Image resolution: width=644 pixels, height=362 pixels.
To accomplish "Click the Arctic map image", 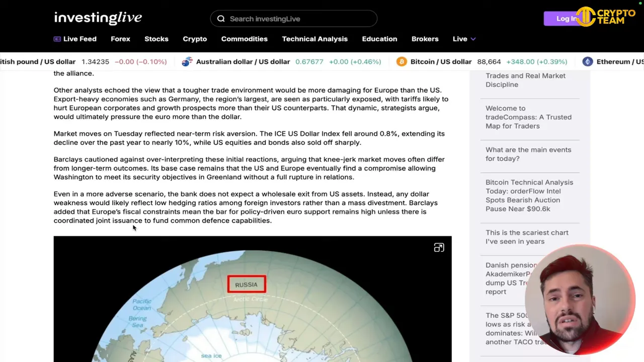I will tap(253, 299).
